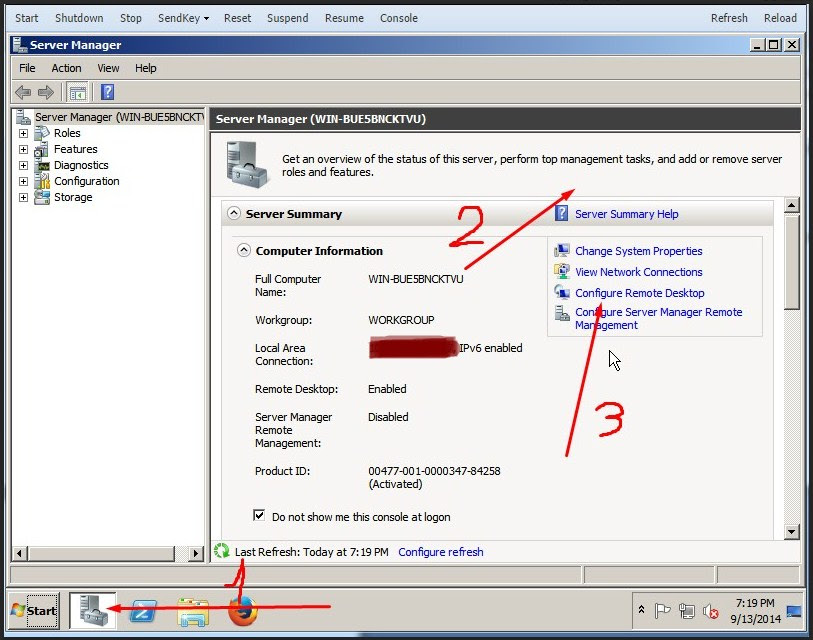Screen dimensions: 813x640
Task: Click the muted speaker volume tray icon
Action: pos(711,611)
